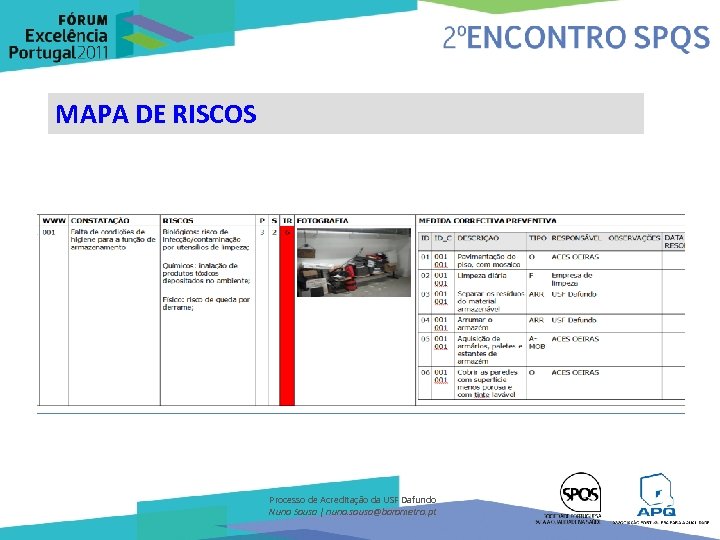Screen dimensions: 720x540
Task: Click the SPQS circular logo
Action: (580, 492)
